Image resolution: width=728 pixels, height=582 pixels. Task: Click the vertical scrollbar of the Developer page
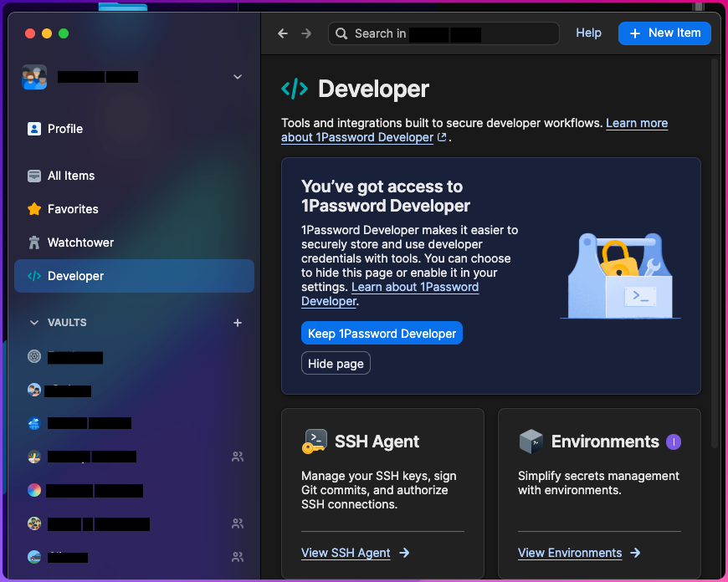pos(715,253)
